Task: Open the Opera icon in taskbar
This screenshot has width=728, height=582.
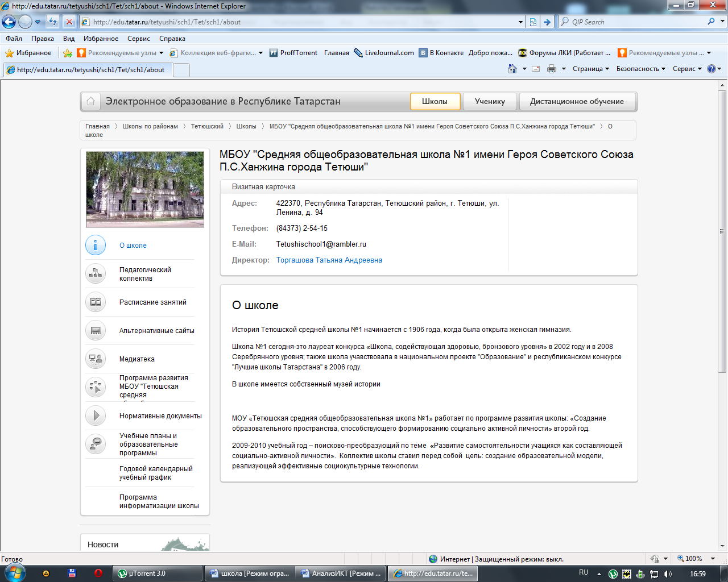Action: click(x=98, y=573)
